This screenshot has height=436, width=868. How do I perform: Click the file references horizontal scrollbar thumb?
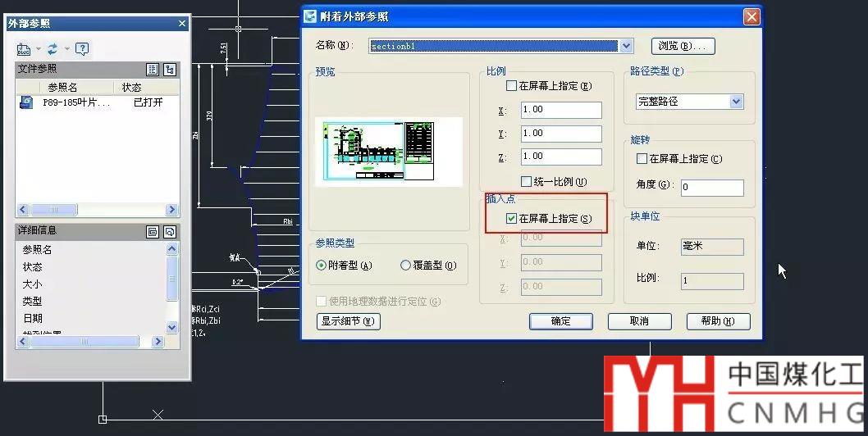(x=53, y=210)
